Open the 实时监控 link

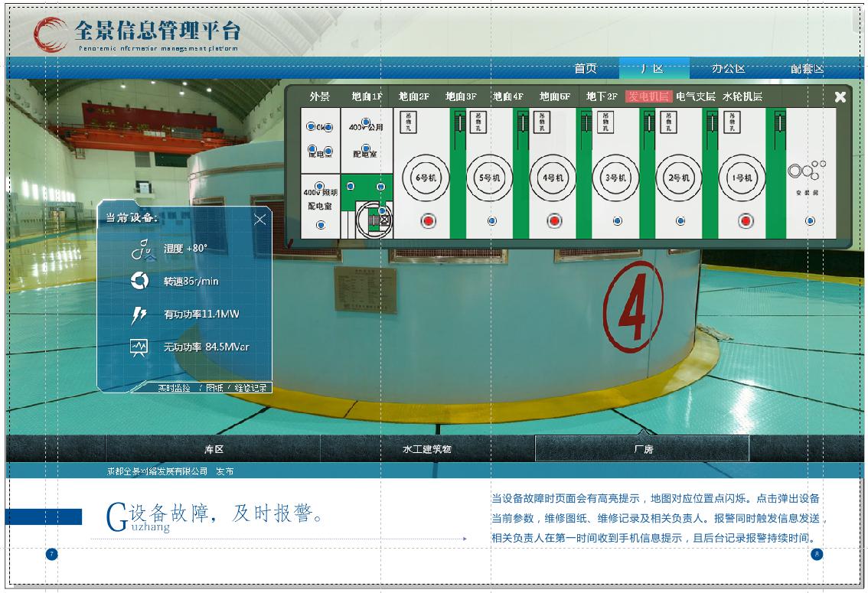(x=174, y=388)
